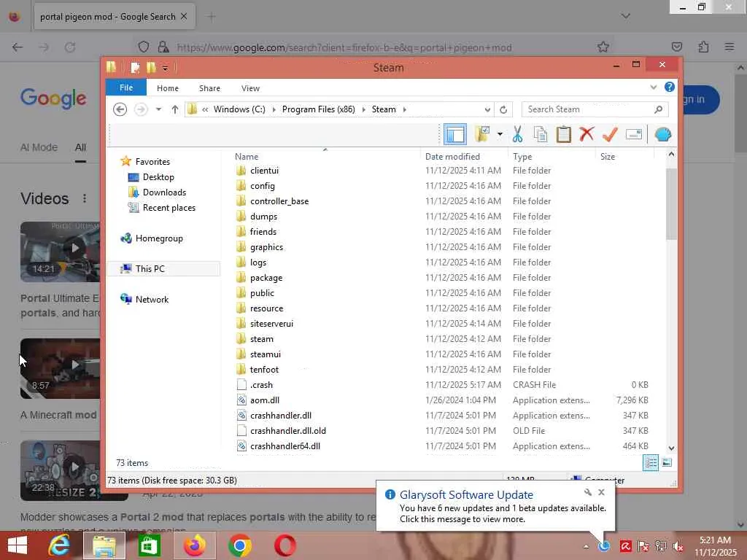Switch to Large icons view icon
The image size is (747, 560).
[x=667, y=462]
